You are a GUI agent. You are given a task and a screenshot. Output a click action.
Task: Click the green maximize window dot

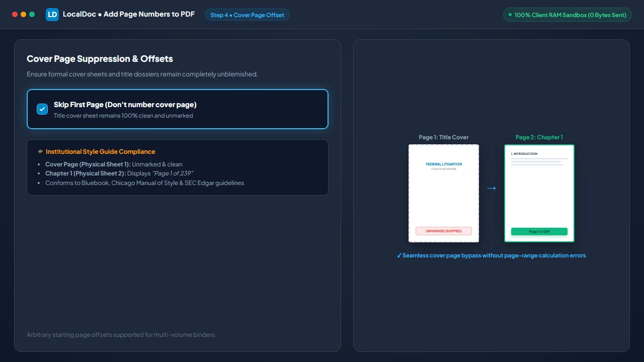tap(32, 15)
